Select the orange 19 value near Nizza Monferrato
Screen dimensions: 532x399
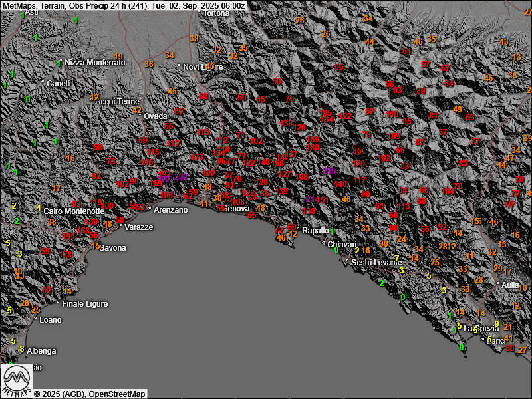point(118,57)
